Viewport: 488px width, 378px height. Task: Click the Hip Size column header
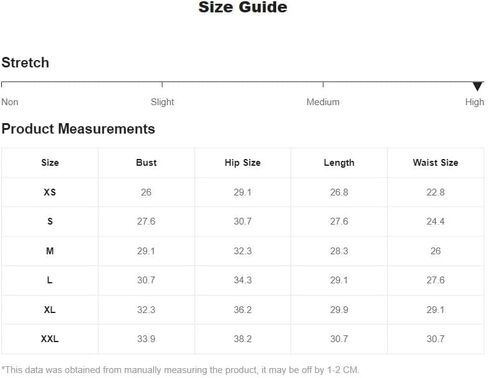point(243,163)
